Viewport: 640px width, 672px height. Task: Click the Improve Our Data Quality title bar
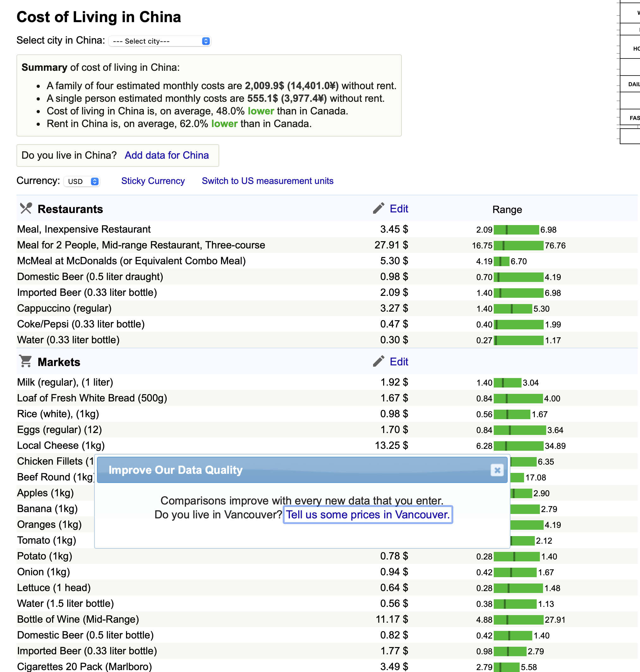(273, 470)
